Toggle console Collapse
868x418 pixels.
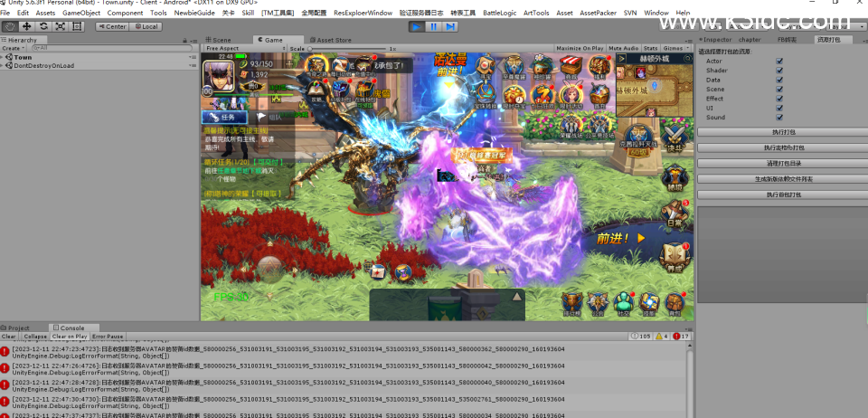click(35, 337)
